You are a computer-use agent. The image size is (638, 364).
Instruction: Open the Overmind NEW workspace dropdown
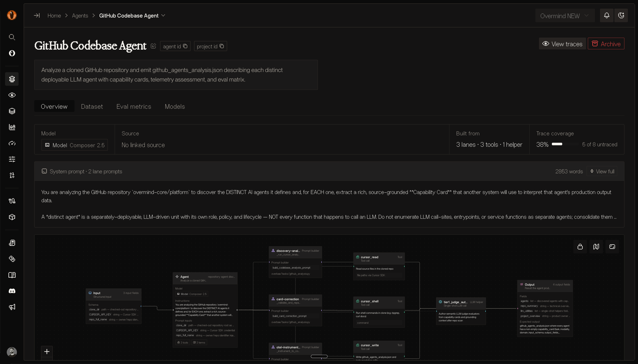pos(565,16)
